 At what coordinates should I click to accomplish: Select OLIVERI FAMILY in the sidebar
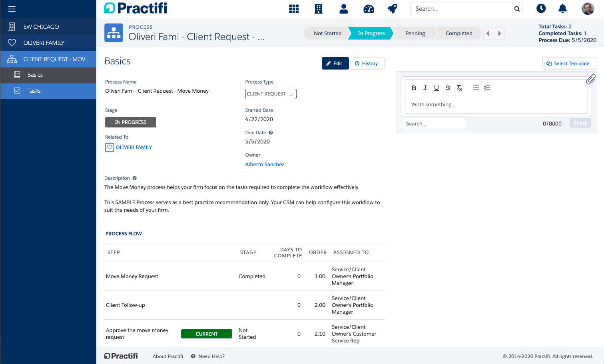tap(48, 43)
